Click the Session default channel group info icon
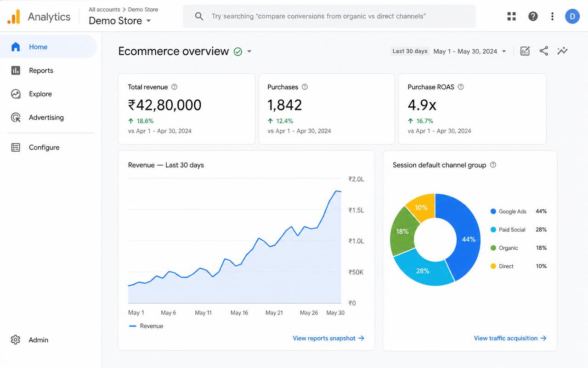 point(493,165)
